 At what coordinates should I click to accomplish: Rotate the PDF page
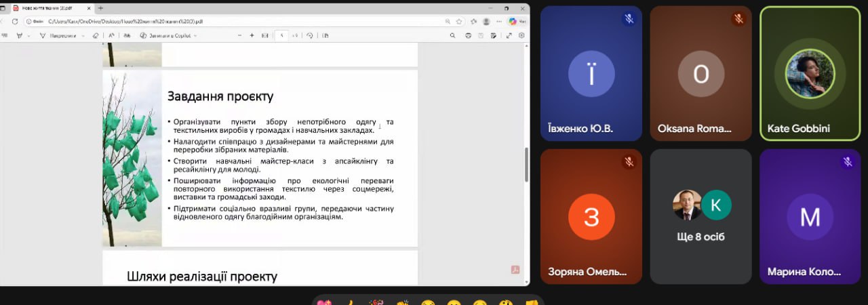click(310, 35)
